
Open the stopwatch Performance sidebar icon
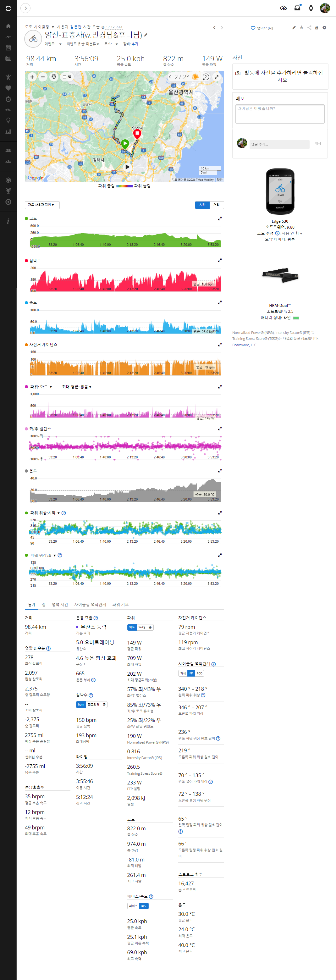8,99
